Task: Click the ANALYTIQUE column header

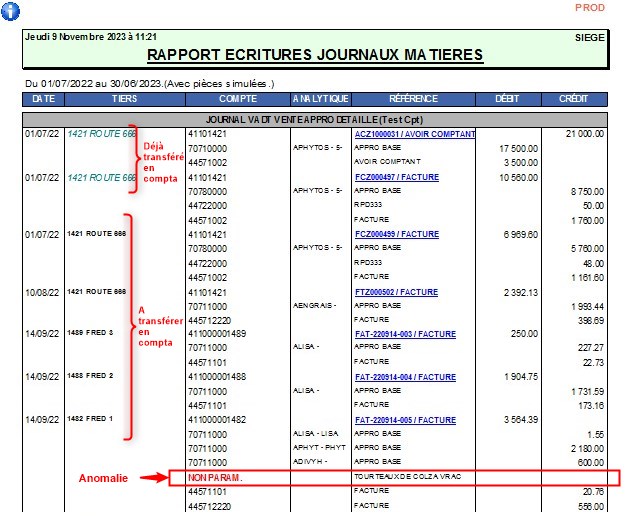Action: (x=320, y=99)
